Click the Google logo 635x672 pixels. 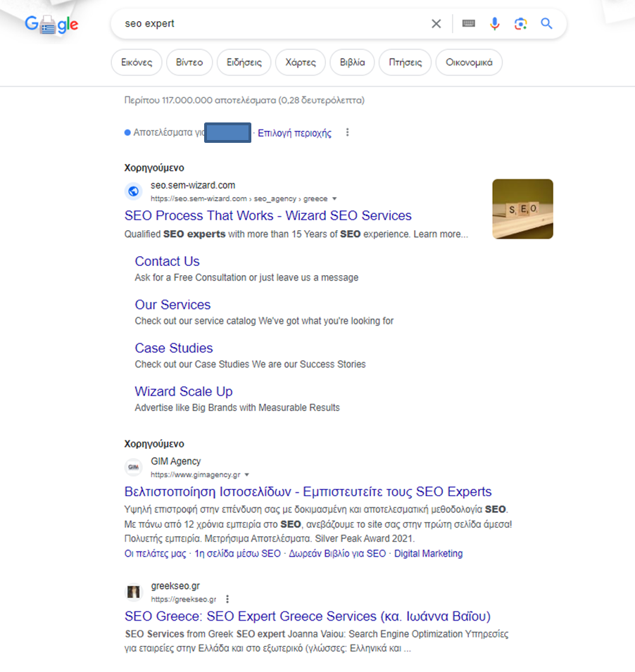pyautogui.click(x=51, y=25)
